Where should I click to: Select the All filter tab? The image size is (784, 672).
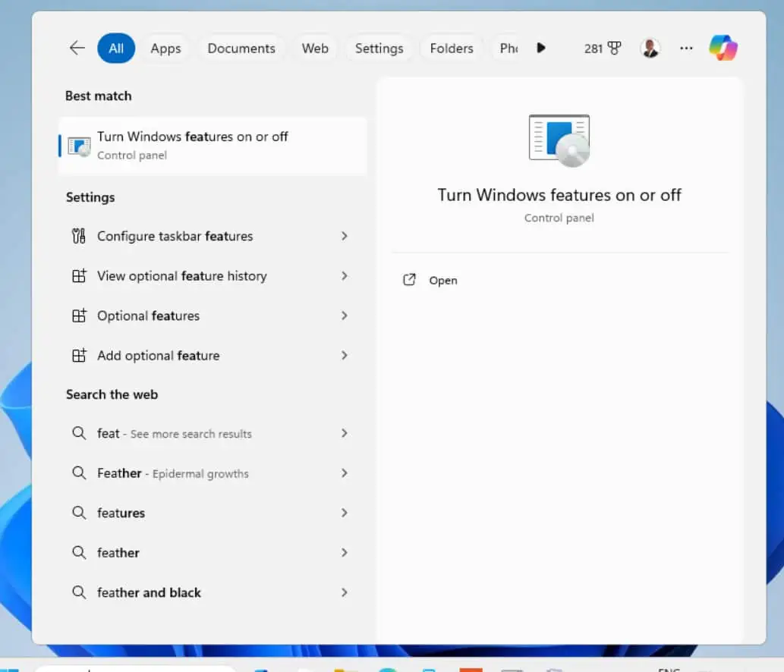pyautogui.click(x=116, y=48)
